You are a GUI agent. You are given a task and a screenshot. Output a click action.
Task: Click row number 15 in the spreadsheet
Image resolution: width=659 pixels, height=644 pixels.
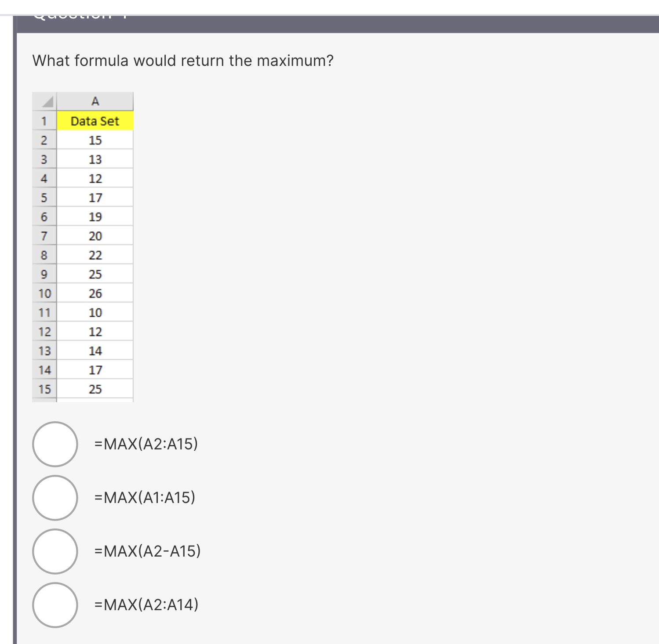(x=44, y=389)
